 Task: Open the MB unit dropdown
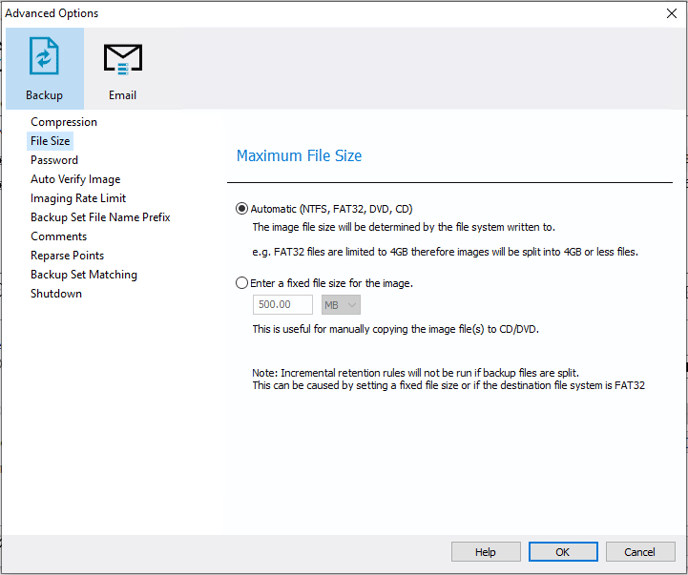(341, 305)
